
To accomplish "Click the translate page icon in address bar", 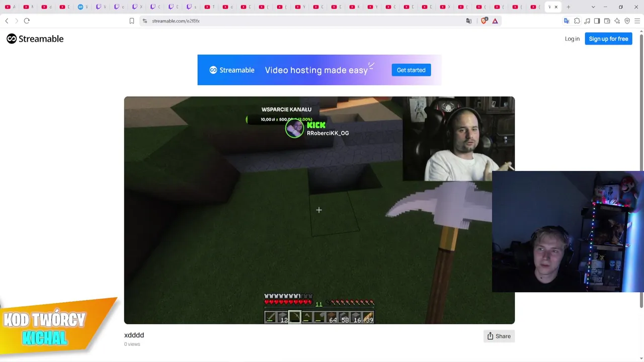I will [469, 21].
